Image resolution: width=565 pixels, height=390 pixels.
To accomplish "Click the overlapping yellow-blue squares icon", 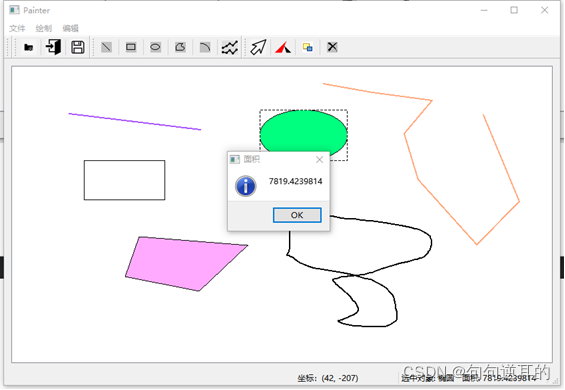I will point(307,47).
